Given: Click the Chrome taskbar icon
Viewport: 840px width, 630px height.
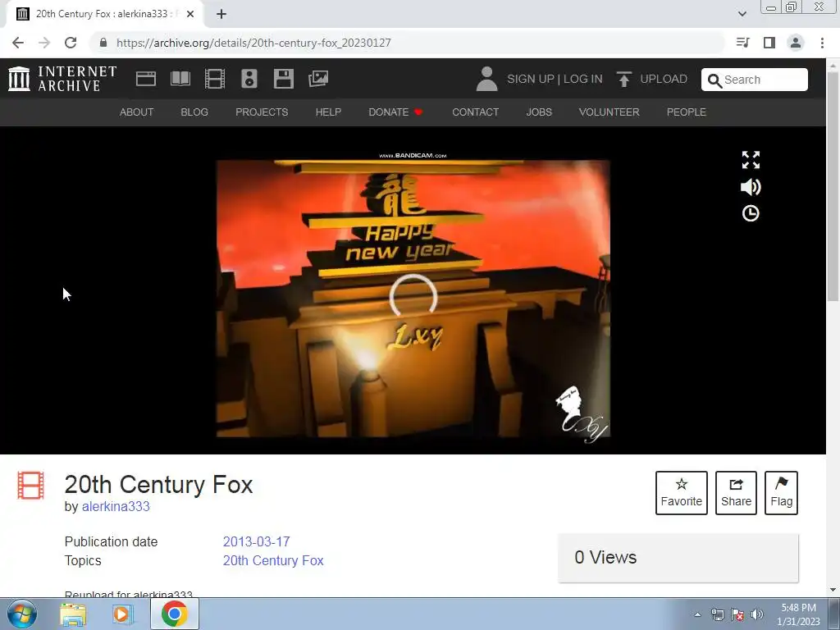Looking at the screenshot, I should coord(174,614).
